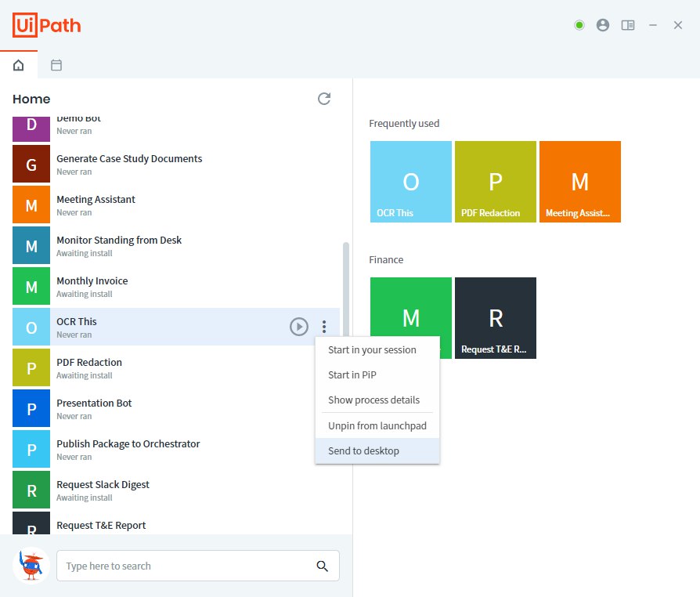Click the Request Slack Digest R icon
This screenshot has width=700, height=597.
click(x=31, y=490)
